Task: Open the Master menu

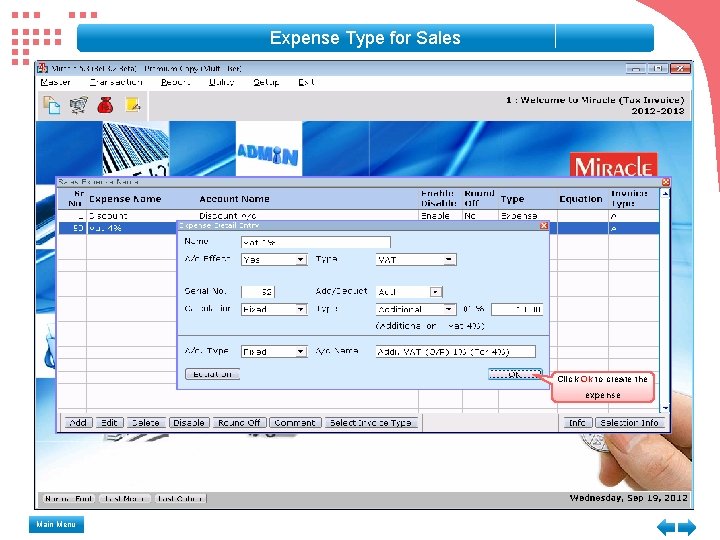Action: click(x=55, y=82)
